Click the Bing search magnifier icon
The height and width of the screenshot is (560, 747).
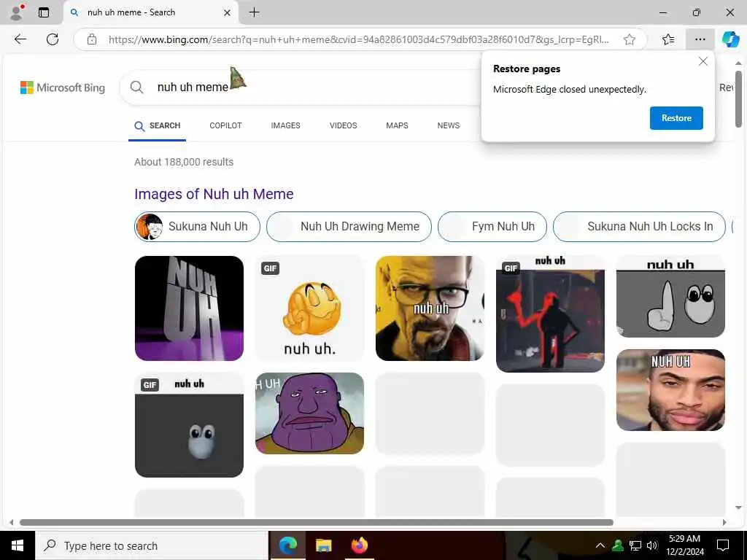(136, 87)
